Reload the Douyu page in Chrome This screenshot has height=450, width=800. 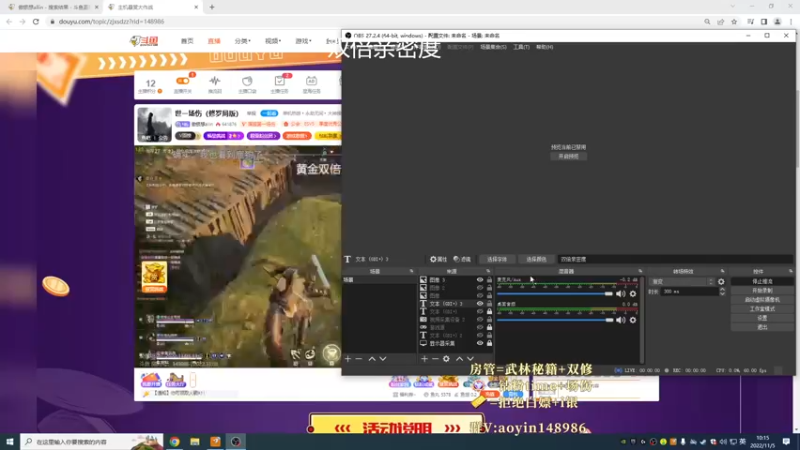(36, 22)
